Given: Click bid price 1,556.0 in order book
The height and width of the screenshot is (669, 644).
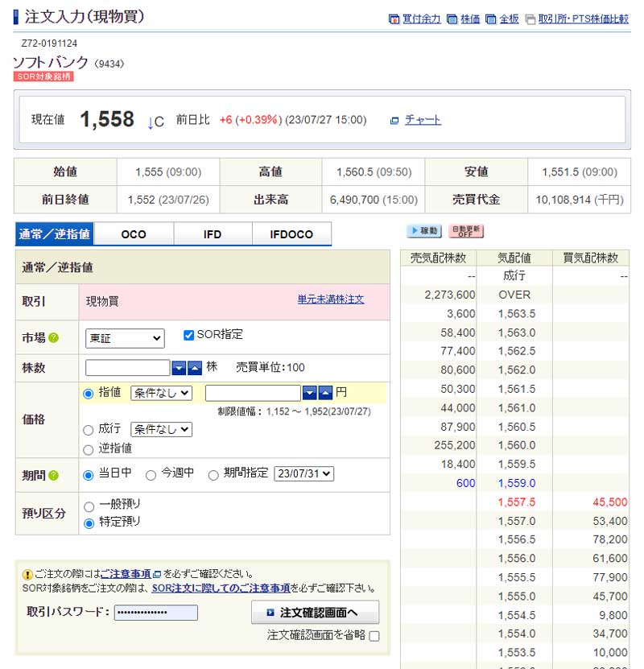Looking at the screenshot, I should 517,559.
